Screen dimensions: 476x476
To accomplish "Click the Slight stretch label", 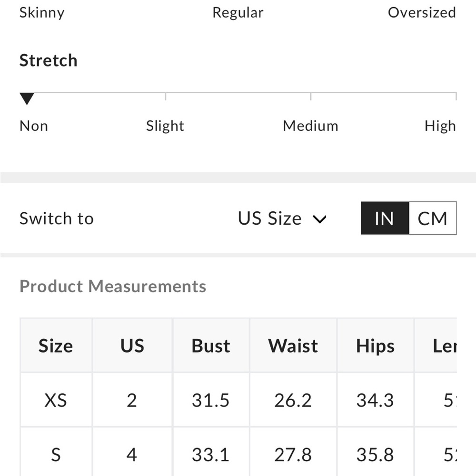I will pyautogui.click(x=165, y=126).
